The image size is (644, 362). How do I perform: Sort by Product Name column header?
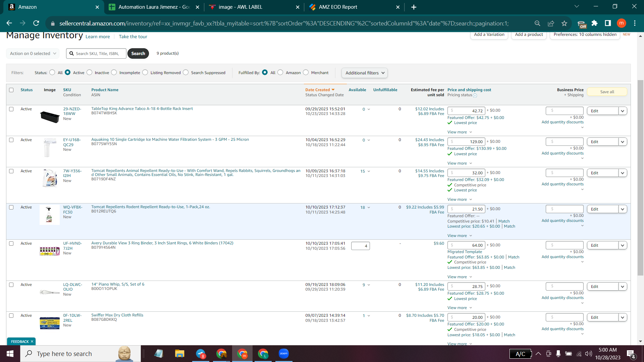pyautogui.click(x=105, y=90)
